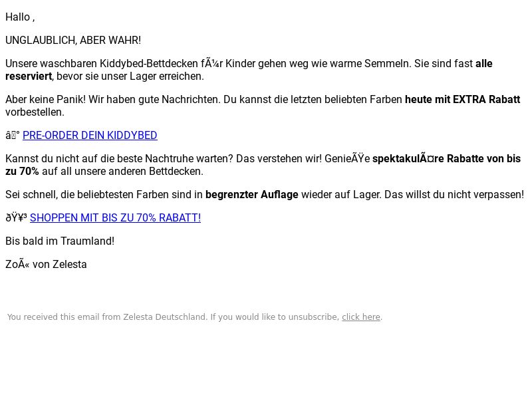Click the 'Bis bald im Traumland!' line
This screenshot has width=532, height=399.
(60, 241)
